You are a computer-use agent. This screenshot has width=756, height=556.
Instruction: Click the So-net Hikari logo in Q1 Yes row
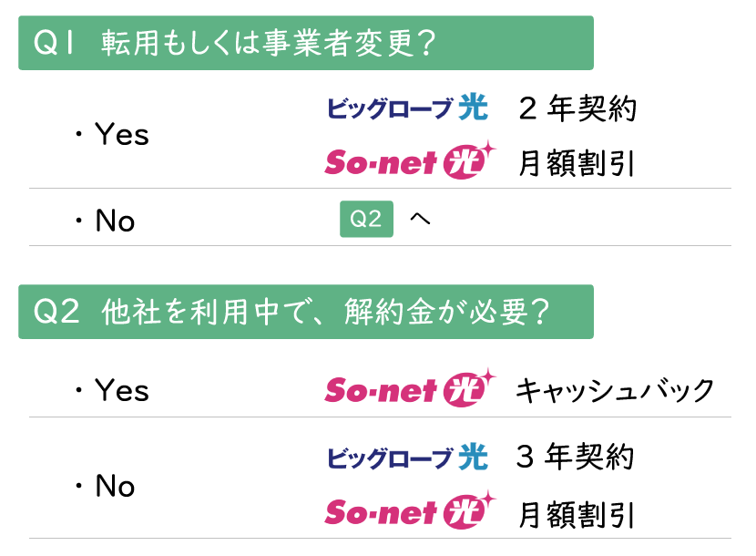coord(410,160)
